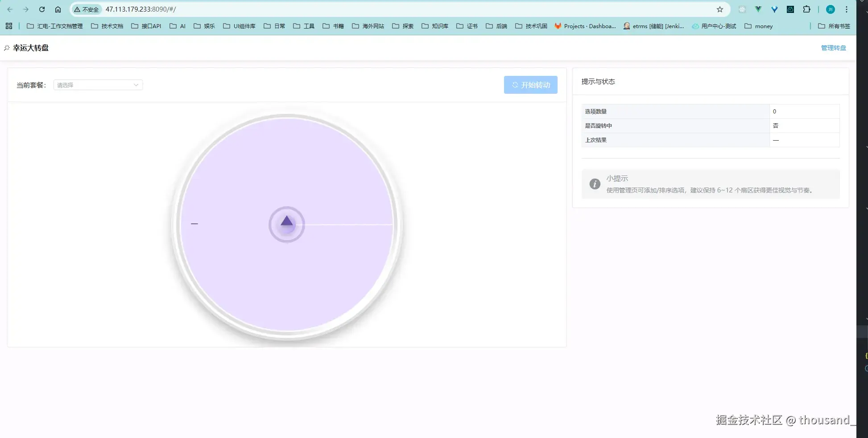Screen dimensions: 868x438
Task: Open the 海外网站 bookmark folder
Action: [x=368, y=26]
